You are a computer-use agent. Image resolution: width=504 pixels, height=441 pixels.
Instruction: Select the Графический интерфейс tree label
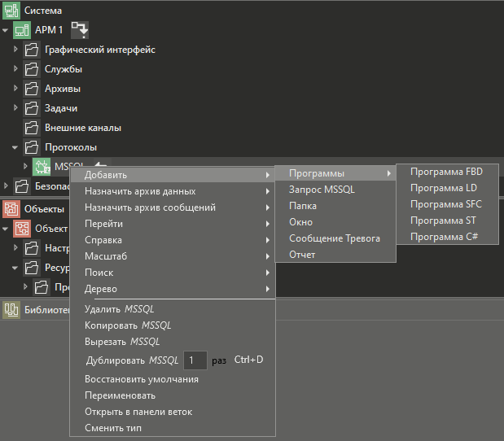point(100,50)
